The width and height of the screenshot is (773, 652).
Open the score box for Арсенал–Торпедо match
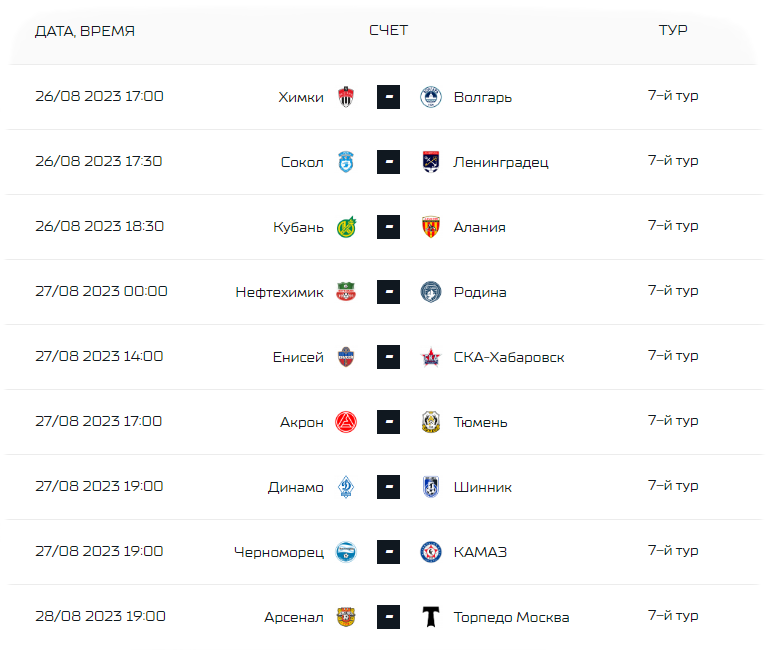pos(388,617)
